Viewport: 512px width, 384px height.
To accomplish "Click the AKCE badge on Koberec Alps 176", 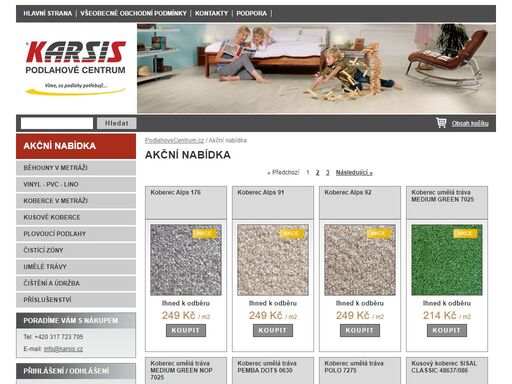I will tap(204, 233).
